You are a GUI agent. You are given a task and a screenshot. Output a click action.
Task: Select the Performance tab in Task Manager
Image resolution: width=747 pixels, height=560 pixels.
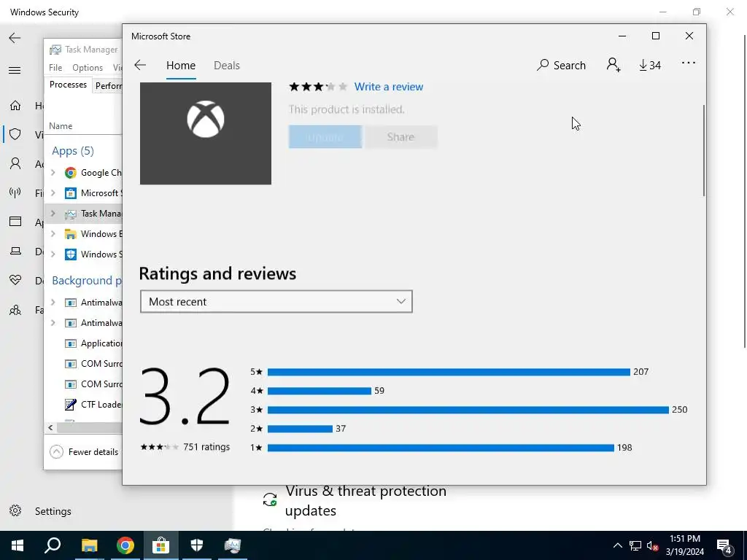pos(108,86)
